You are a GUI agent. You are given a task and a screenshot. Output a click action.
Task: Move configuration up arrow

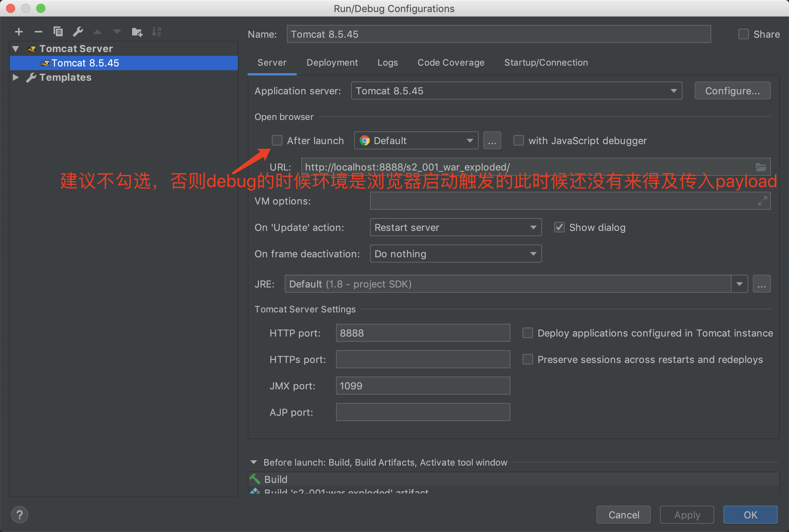97,32
